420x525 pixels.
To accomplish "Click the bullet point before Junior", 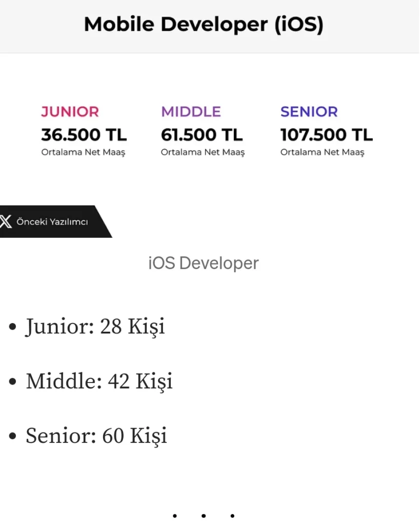I will coord(13,327).
